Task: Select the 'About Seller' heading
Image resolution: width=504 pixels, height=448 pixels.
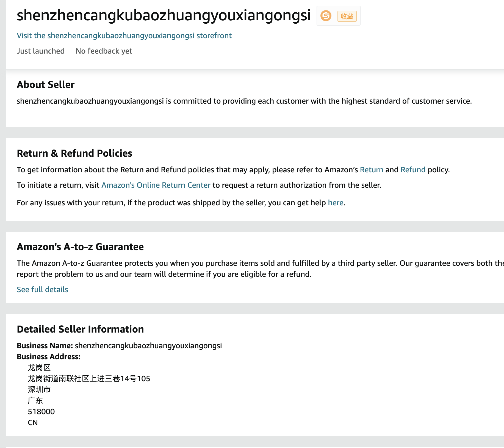Action: click(46, 85)
